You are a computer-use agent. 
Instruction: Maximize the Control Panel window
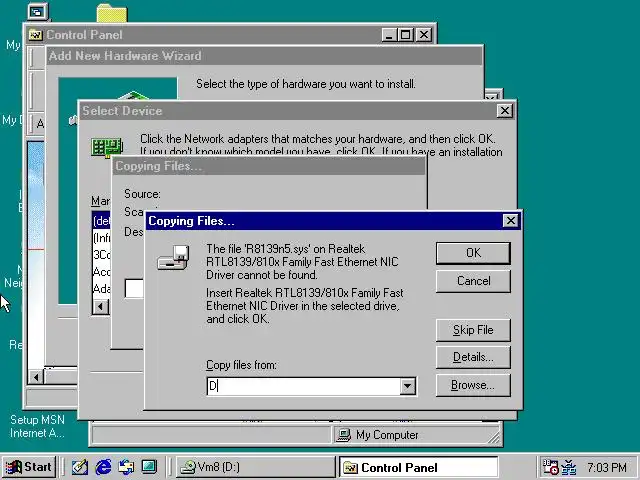tap(406, 35)
